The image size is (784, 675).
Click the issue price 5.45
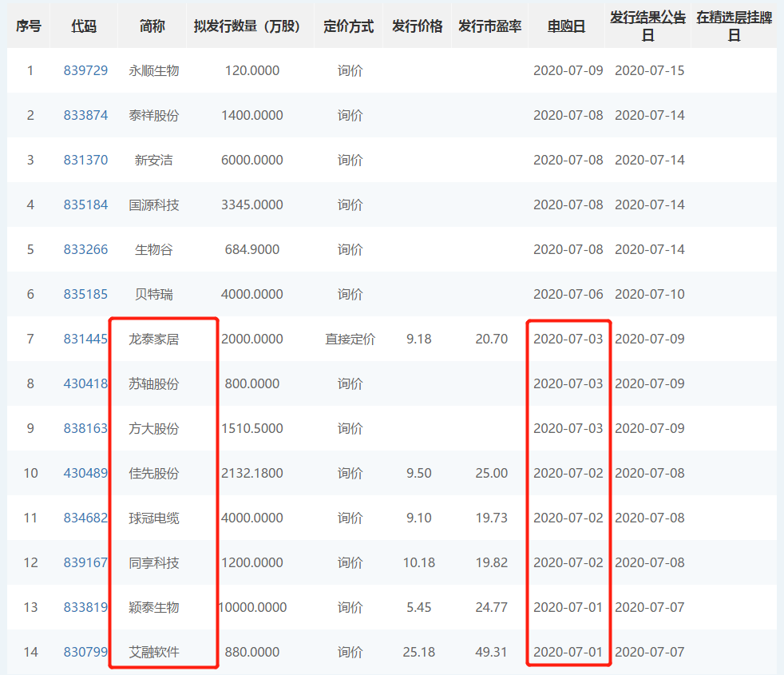coord(418,607)
